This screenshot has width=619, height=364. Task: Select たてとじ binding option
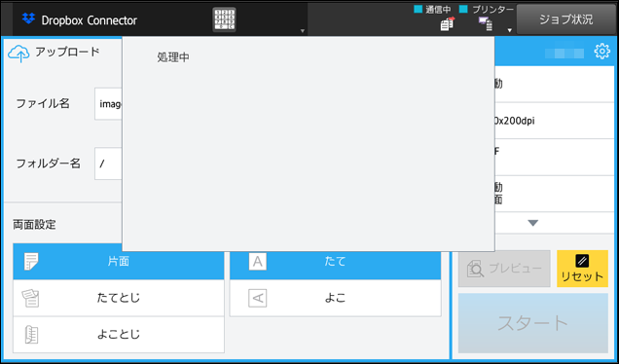(x=119, y=298)
